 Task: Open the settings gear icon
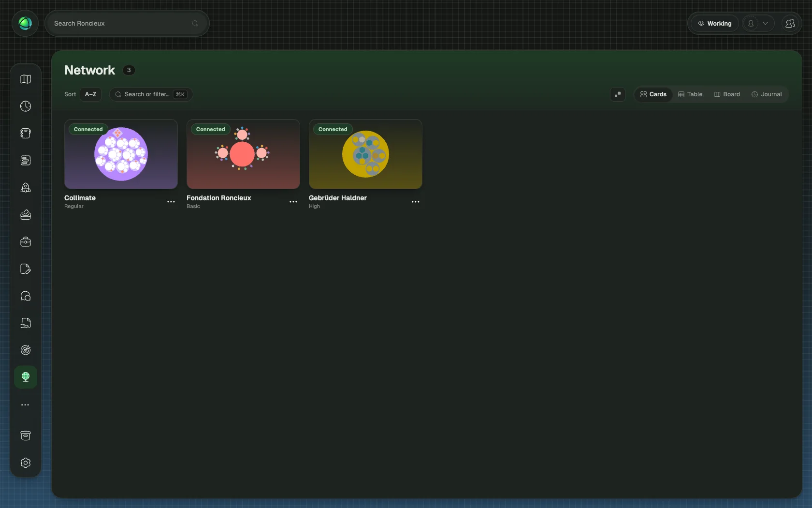(26, 463)
